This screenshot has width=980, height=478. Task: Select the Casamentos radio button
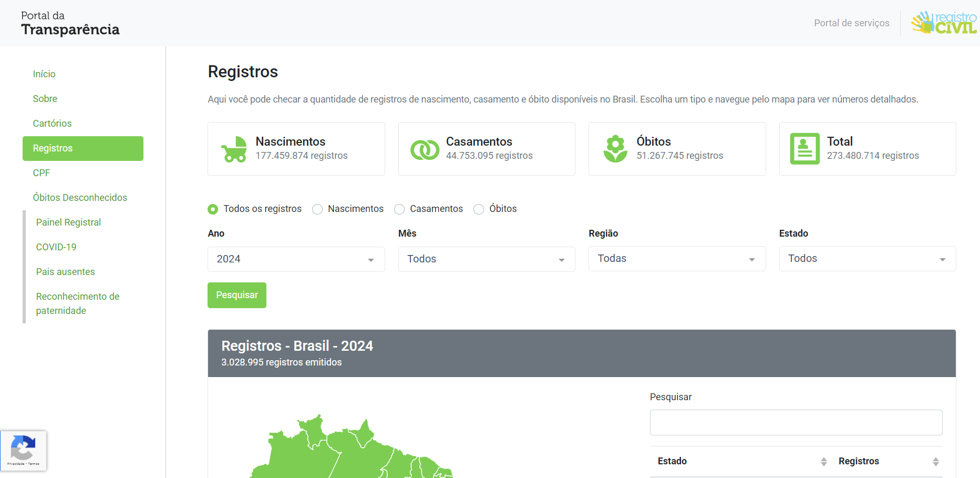[x=399, y=209]
